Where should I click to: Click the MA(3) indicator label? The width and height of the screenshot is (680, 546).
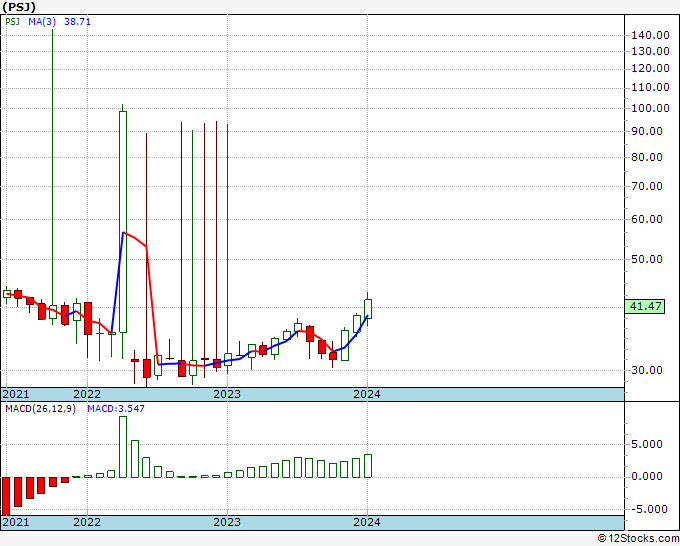point(42,21)
